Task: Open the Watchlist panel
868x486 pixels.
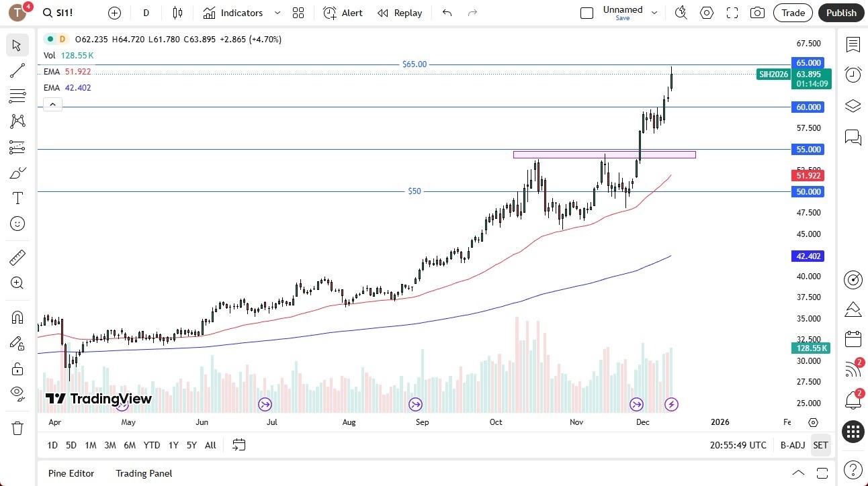Action: (853, 45)
